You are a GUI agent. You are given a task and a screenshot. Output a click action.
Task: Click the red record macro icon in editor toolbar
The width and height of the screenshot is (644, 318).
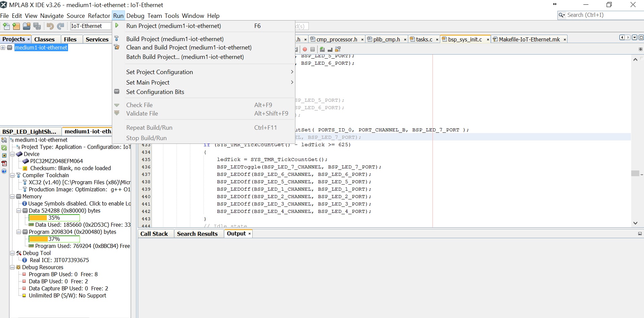click(305, 49)
